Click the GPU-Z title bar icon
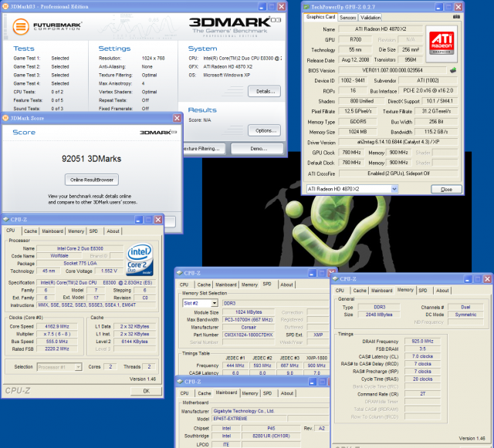494x448 pixels. pos(306,7)
